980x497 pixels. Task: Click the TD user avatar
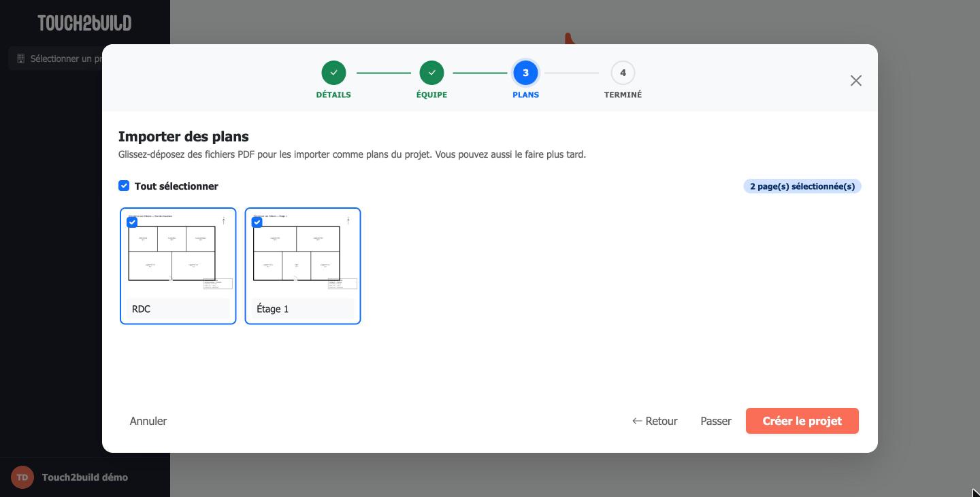tap(22, 477)
